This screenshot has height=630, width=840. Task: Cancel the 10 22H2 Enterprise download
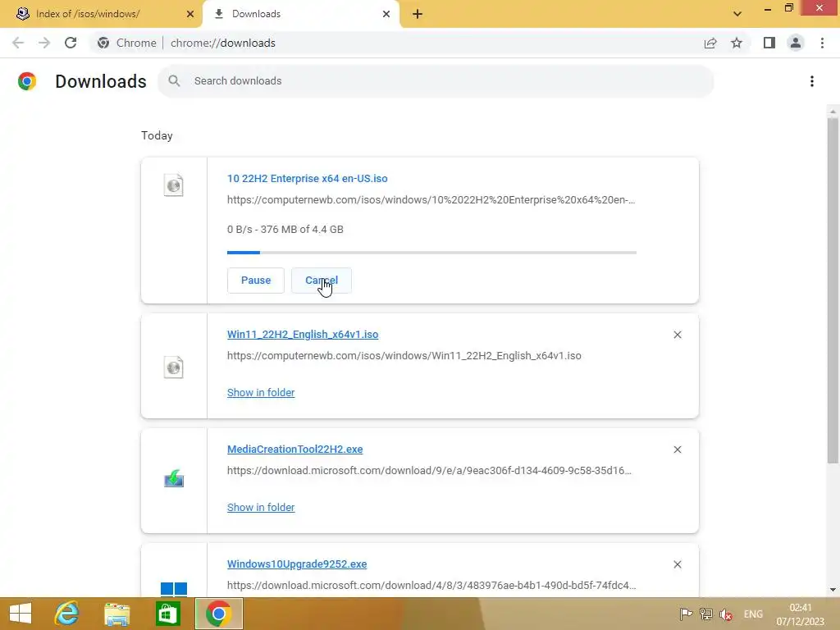[x=322, y=281]
